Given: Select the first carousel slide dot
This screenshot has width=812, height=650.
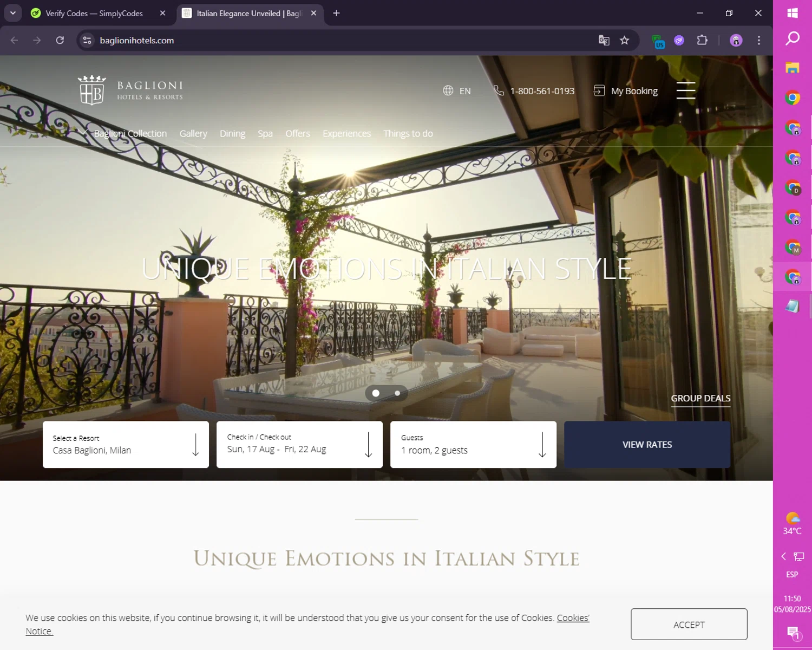Looking at the screenshot, I should click(x=376, y=393).
